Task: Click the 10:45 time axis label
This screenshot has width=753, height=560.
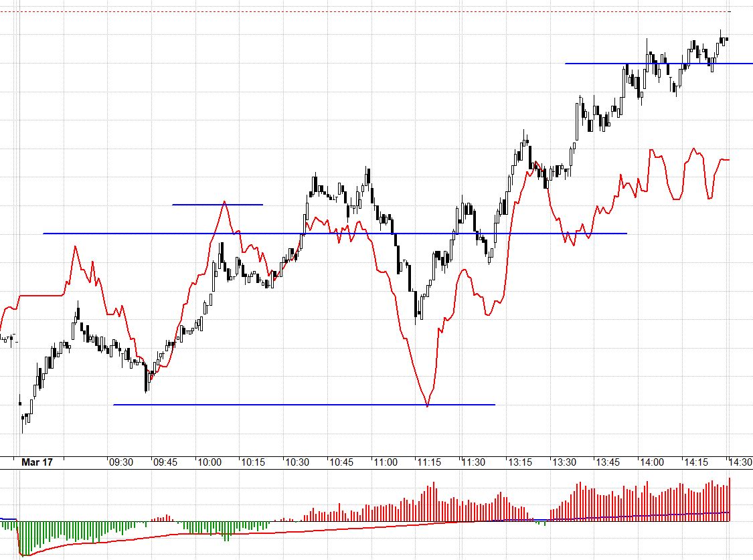Action: (x=341, y=462)
